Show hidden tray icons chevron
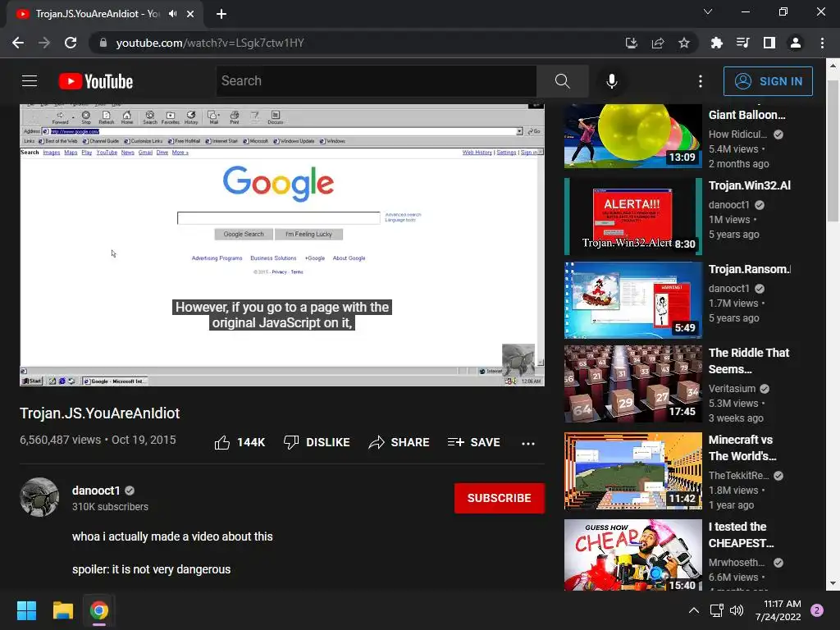This screenshot has height=630, width=840. click(694, 610)
